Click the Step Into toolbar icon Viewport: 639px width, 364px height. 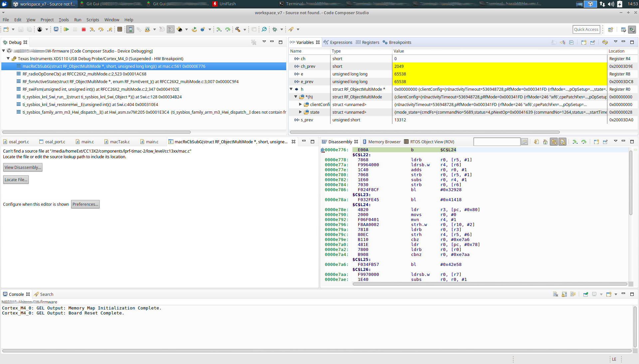pyautogui.click(x=92, y=30)
